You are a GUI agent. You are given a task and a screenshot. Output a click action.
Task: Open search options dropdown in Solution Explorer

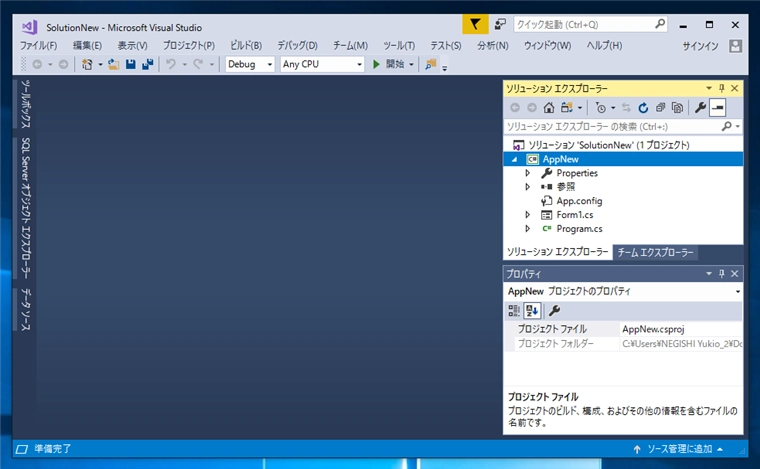pos(738,126)
